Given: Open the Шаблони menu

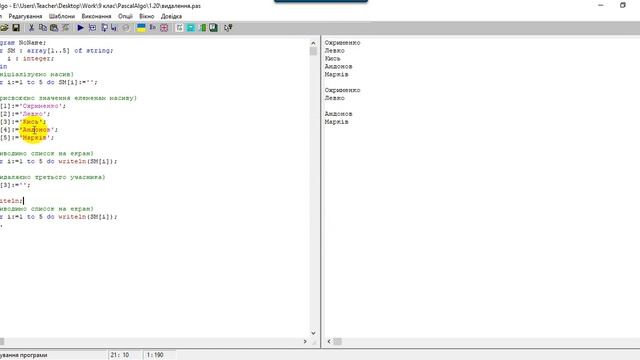Looking at the screenshot, I should (62, 16).
